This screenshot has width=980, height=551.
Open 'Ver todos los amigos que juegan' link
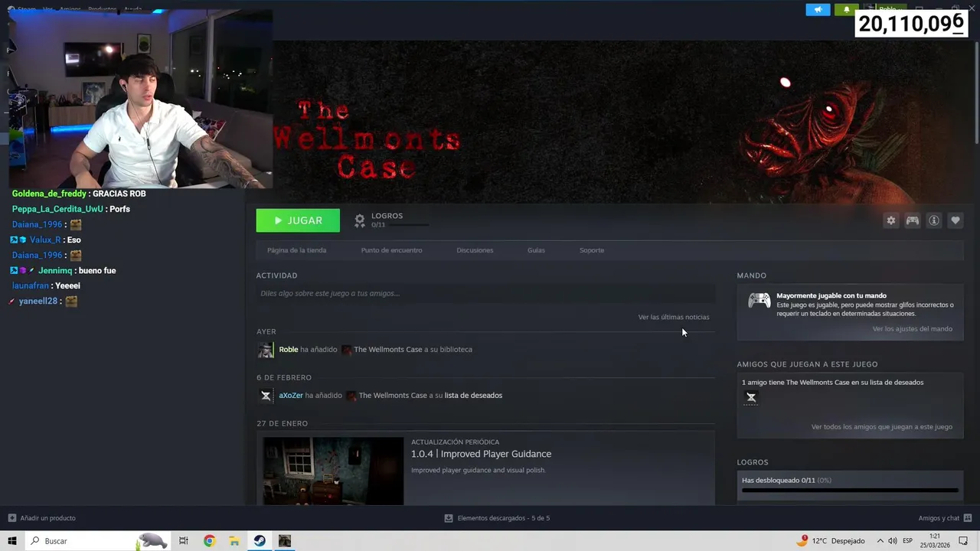882,427
